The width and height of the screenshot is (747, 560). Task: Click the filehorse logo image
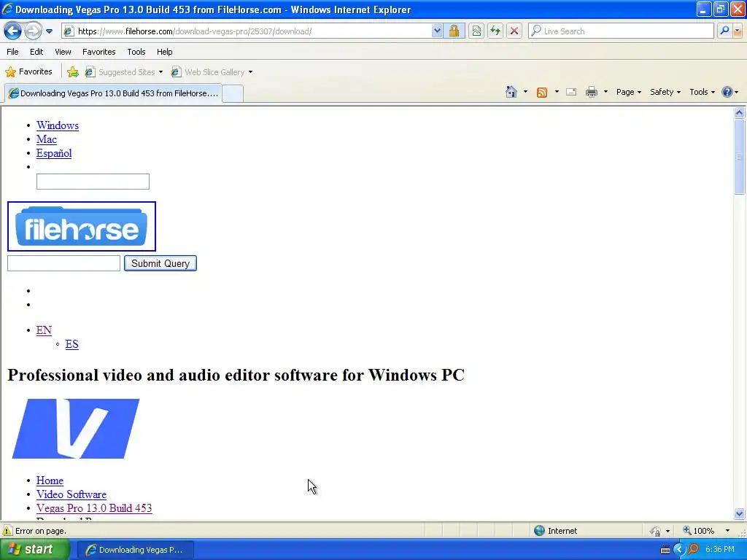coord(82,226)
